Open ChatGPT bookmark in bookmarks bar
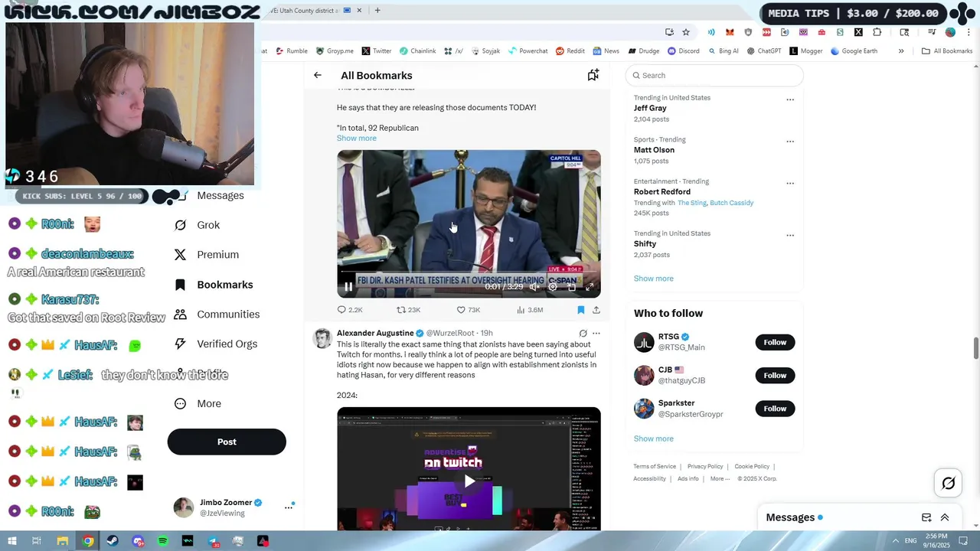Viewport: 980px width, 551px height. 763,51
